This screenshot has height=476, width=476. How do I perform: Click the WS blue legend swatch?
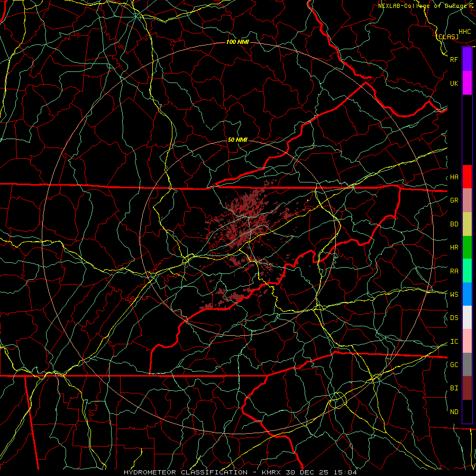pos(467,294)
